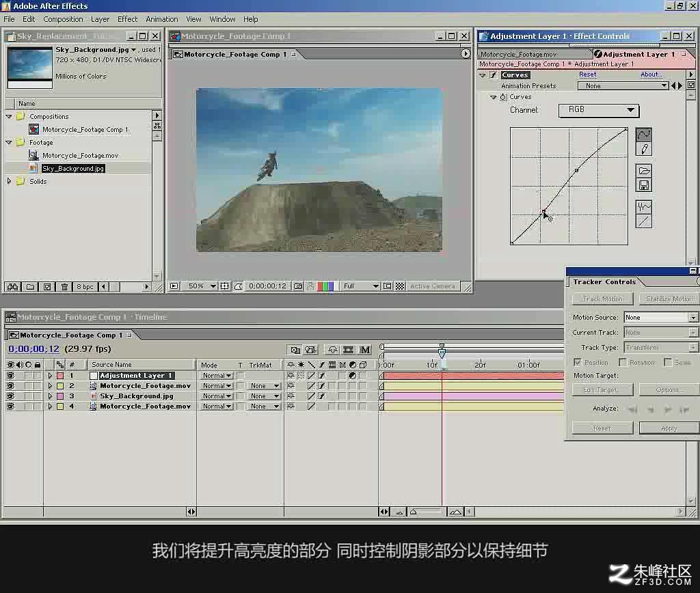700x593 pixels.
Task: Open the File menu
Action: coord(9,19)
